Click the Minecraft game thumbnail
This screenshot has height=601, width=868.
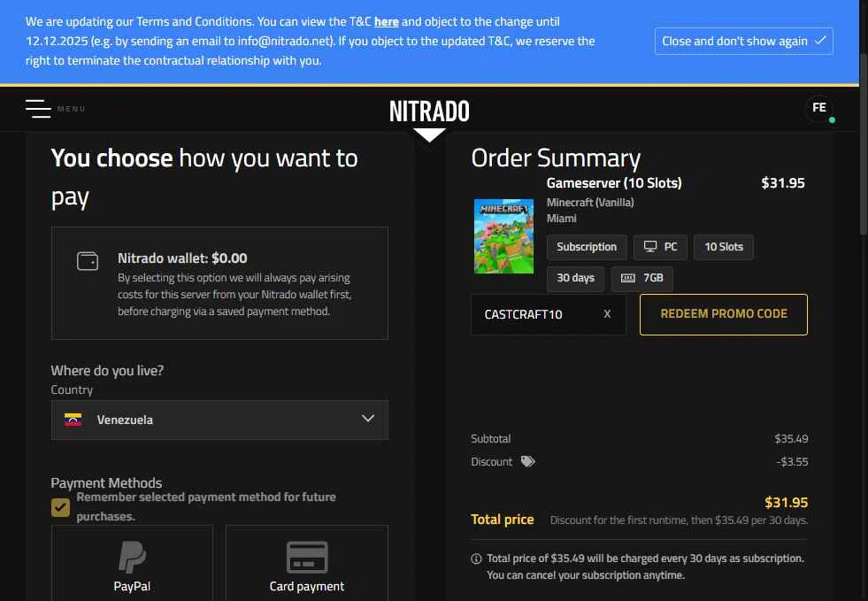pyautogui.click(x=503, y=236)
